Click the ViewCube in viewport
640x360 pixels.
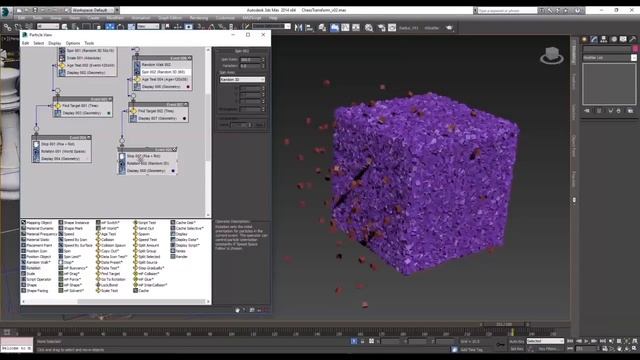tap(552, 55)
